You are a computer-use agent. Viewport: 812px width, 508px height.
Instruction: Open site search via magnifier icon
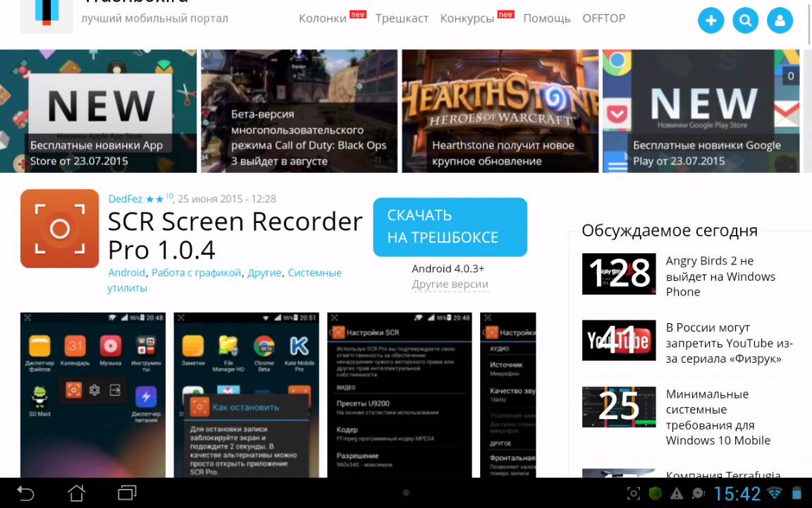[745, 20]
